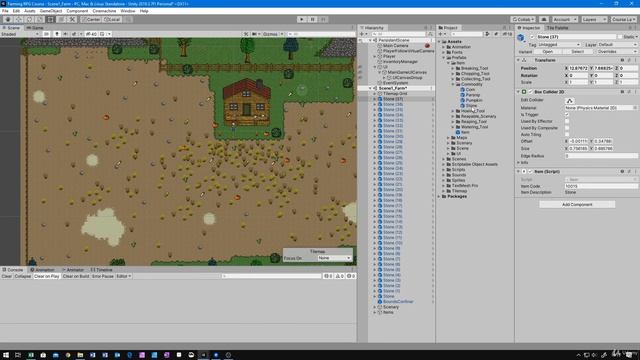Toggle console info message count

pyautogui.click(x=328, y=276)
